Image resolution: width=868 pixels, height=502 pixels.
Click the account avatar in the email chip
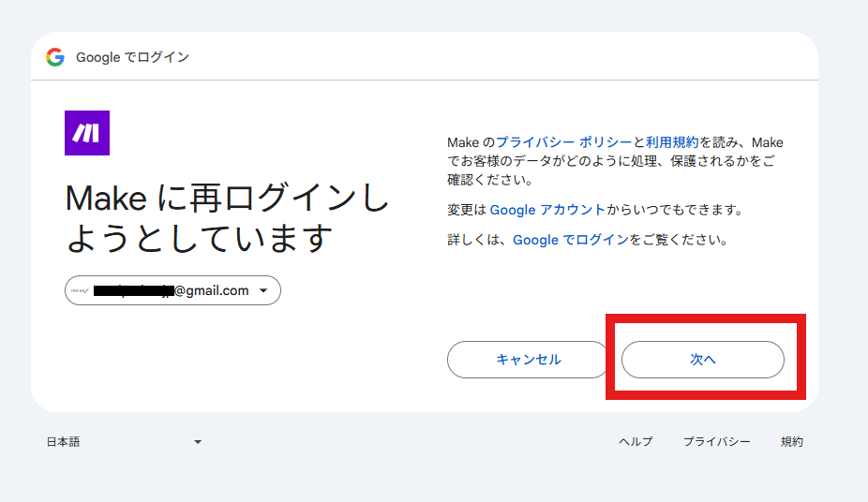pos(80,291)
